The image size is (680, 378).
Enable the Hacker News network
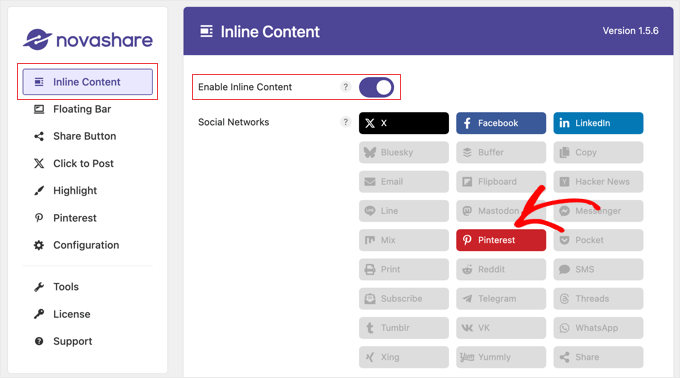tap(598, 182)
